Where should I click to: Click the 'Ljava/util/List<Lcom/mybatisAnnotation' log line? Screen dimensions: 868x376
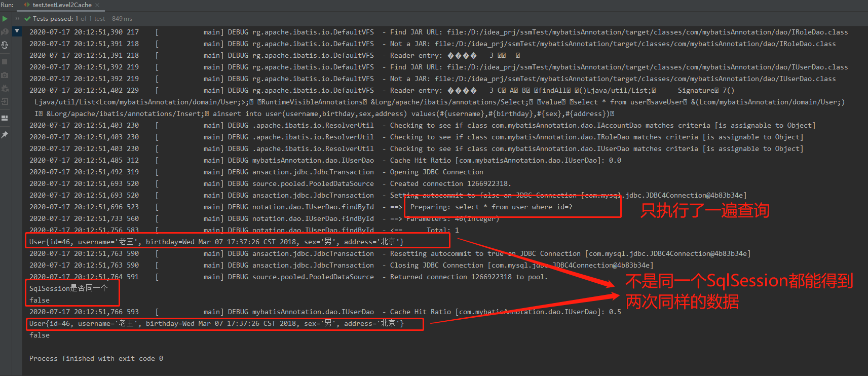[x=439, y=102]
